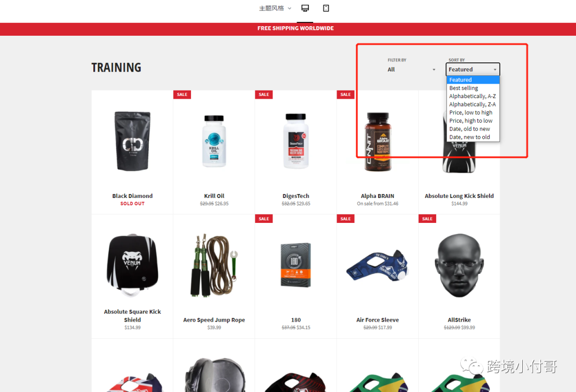This screenshot has width=576, height=392.
Task: Click the SALE badge on Krill Oil
Action: pos(182,94)
